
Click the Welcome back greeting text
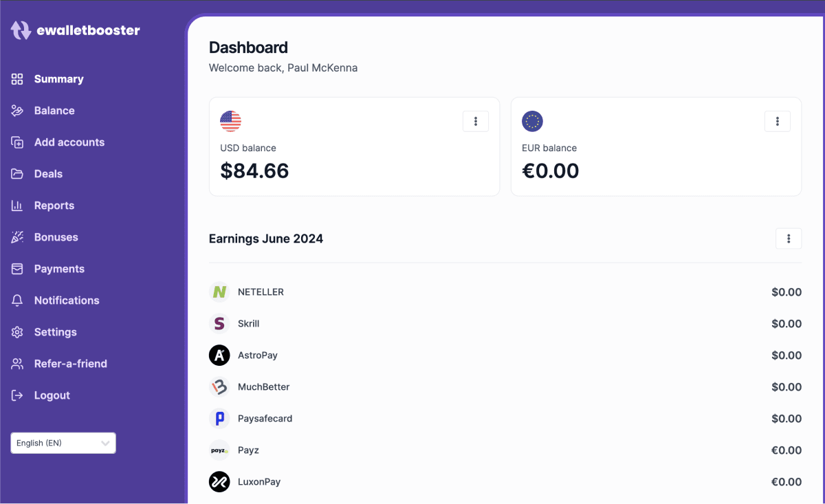[283, 67]
